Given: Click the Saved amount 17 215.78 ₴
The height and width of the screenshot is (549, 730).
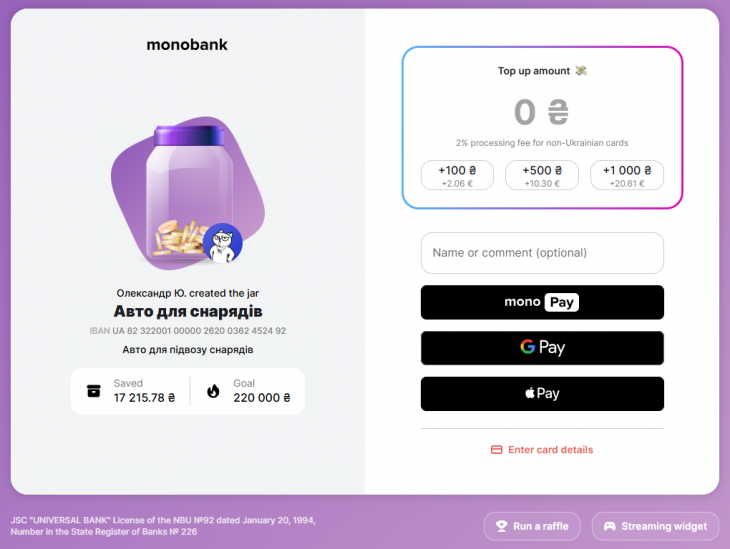Looking at the screenshot, I should 144,398.
